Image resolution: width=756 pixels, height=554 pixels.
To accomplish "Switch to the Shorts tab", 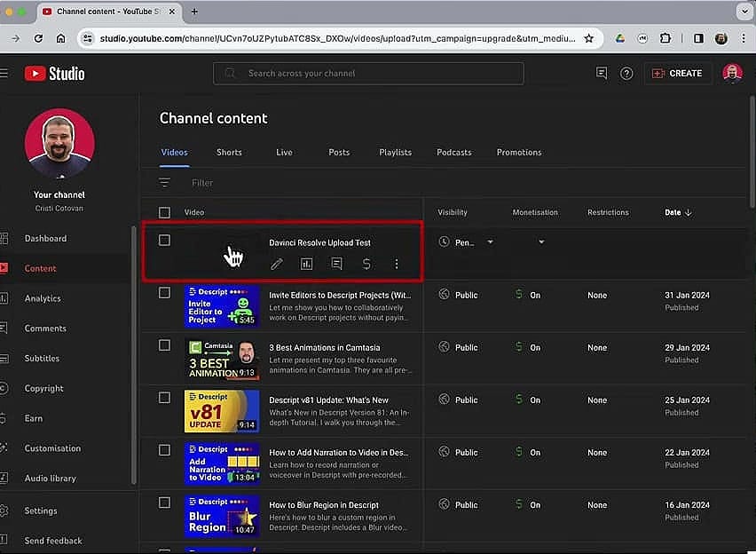I will point(229,152).
